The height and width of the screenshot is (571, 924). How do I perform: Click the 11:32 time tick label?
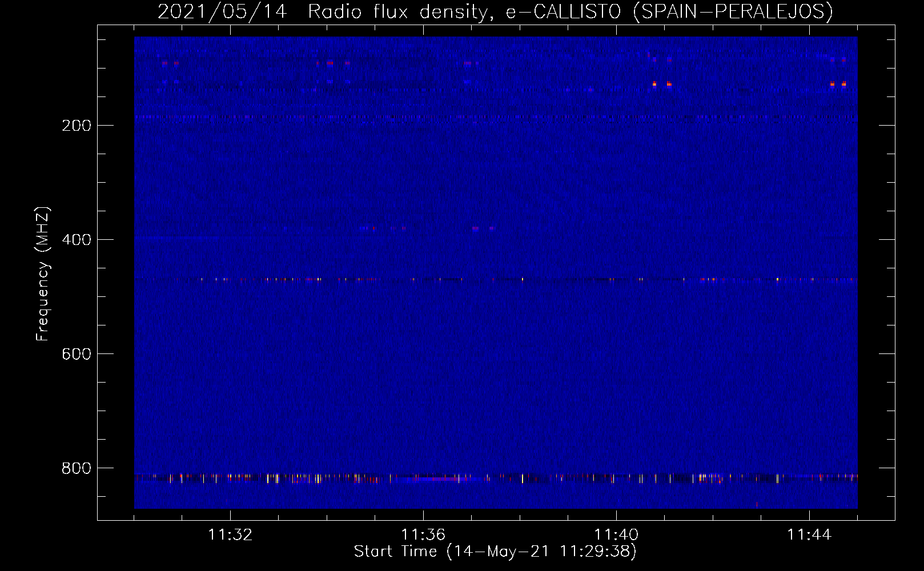(x=230, y=535)
